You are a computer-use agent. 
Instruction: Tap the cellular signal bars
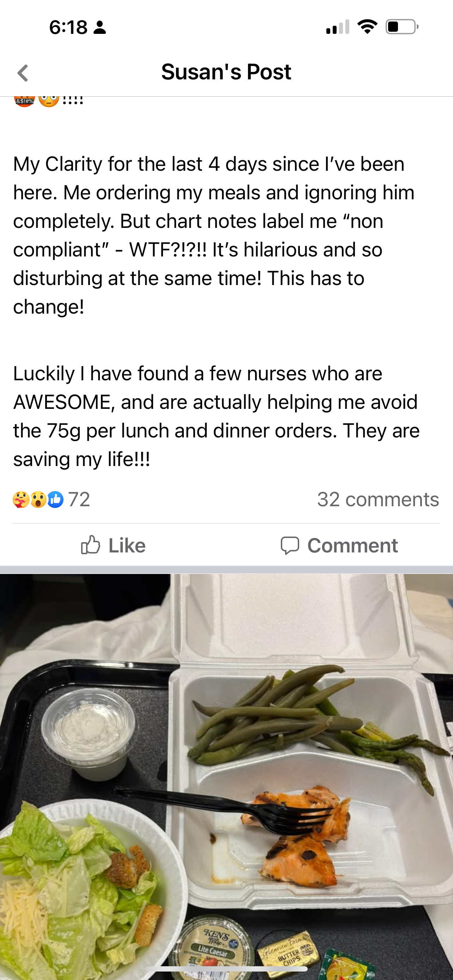[338, 26]
